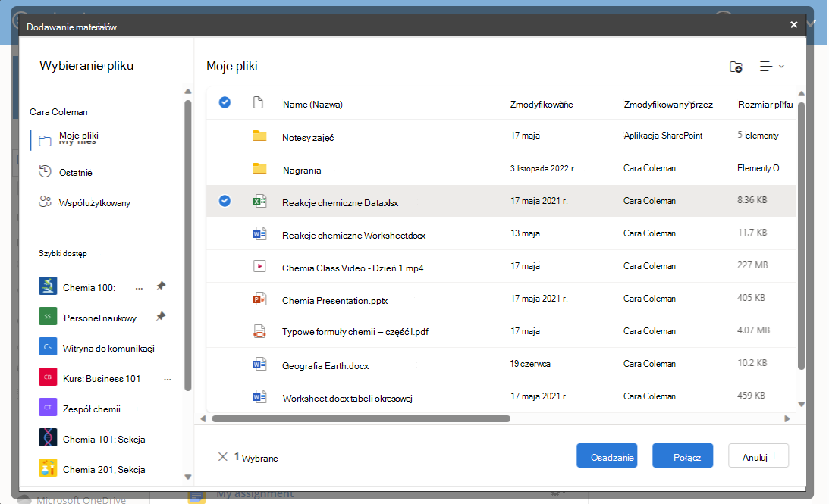The height and width of the screenshot is (504, 829).
Task: Open more options for Chemia 100
Action: (139, 289)
